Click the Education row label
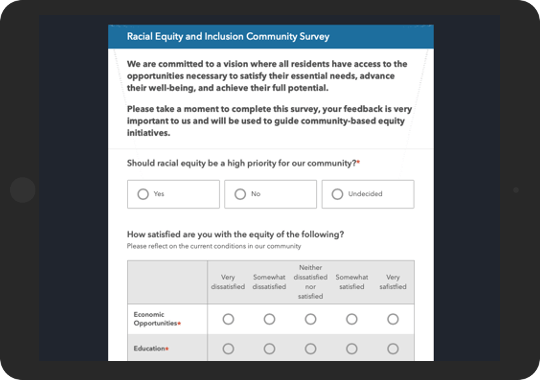540x380 pixels. [x=151, y=348]
